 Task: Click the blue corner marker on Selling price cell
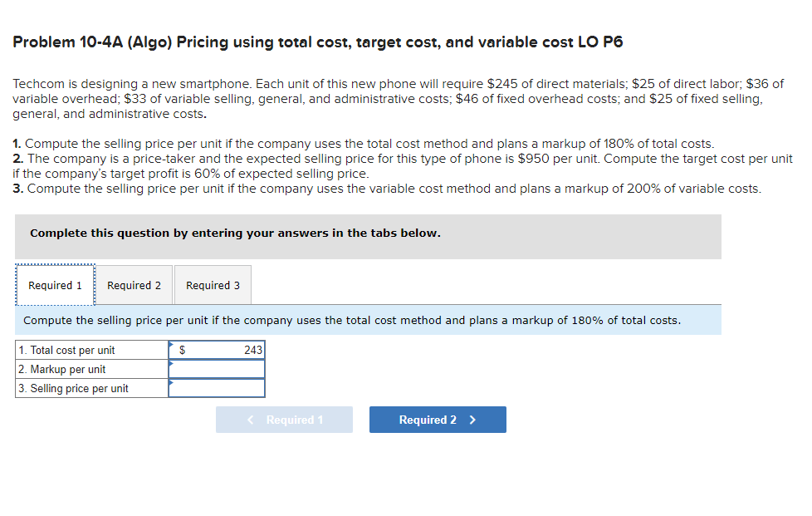click(x=172, y=383)
